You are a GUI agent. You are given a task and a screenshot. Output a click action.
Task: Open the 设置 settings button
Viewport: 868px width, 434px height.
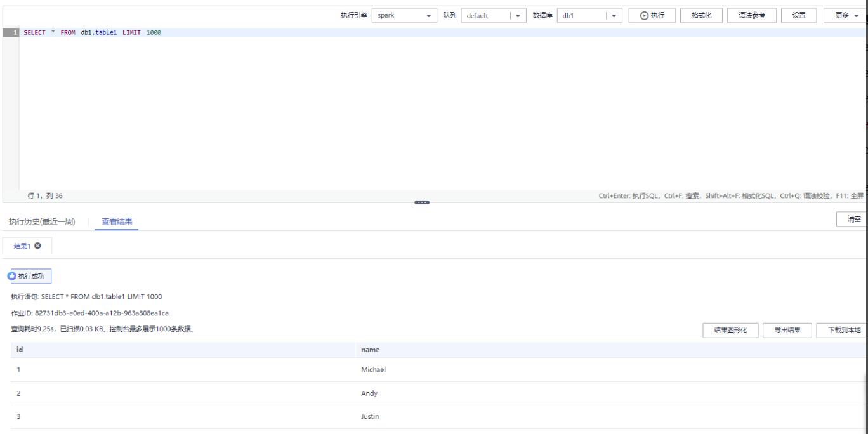coord(799,16)
